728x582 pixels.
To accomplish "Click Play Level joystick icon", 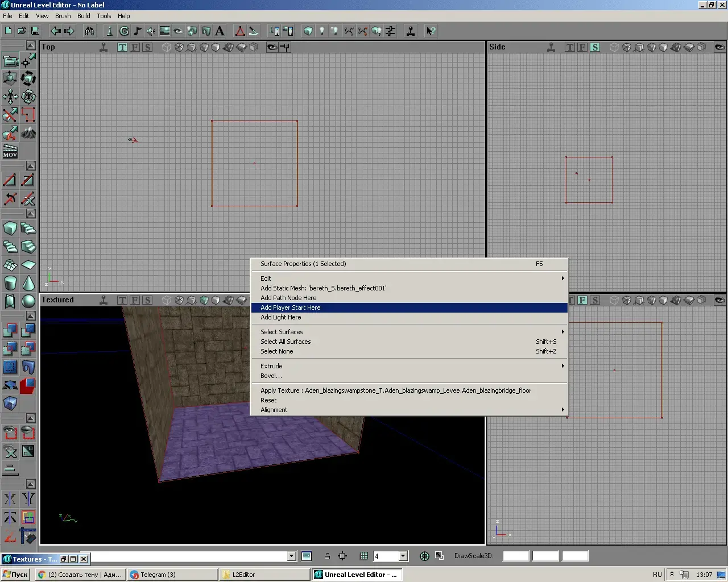I will 410,31.
